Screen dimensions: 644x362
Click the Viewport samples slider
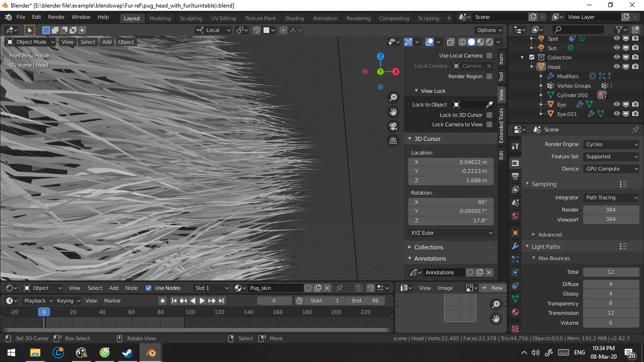tap(611, 219)
